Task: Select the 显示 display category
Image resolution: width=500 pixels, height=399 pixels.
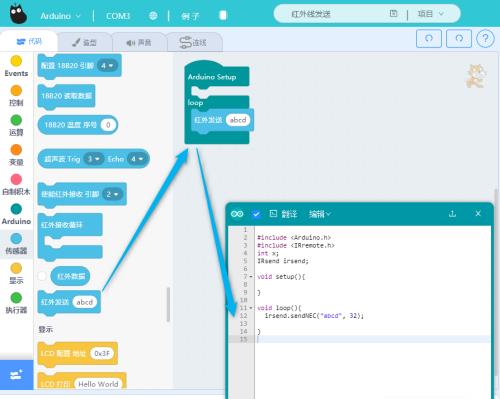Action: click(x=16, y=274)
